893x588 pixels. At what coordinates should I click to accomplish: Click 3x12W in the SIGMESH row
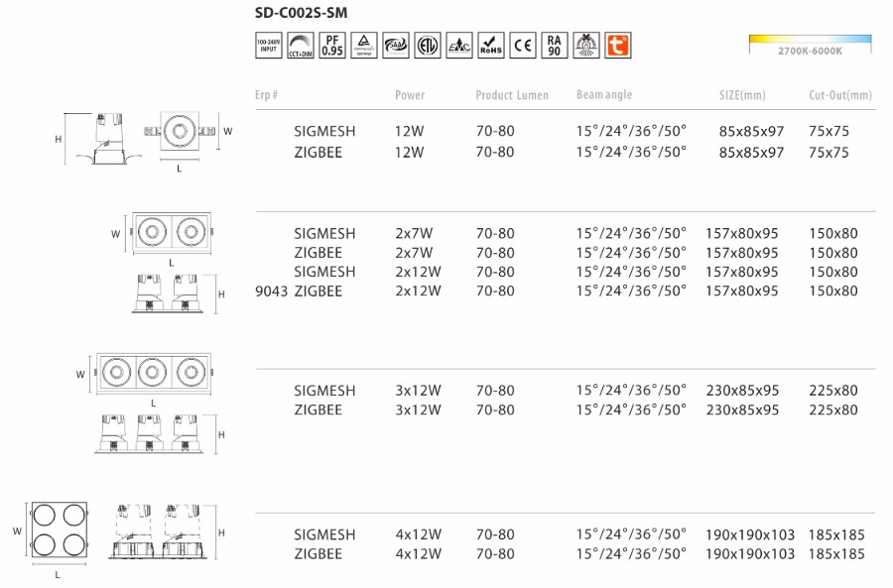point(418,391)
